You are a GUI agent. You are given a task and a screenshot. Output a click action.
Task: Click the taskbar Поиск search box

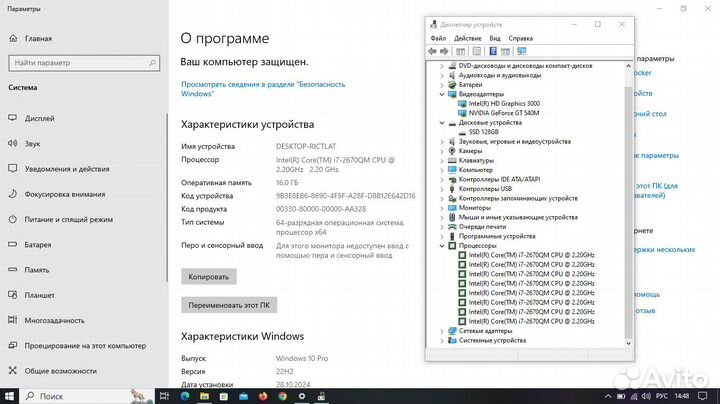click(87, 396)
